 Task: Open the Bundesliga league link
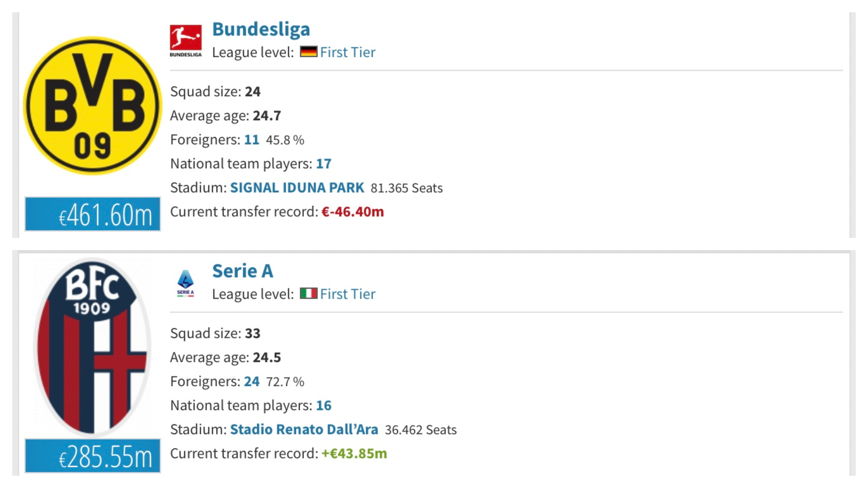[261, 29]
